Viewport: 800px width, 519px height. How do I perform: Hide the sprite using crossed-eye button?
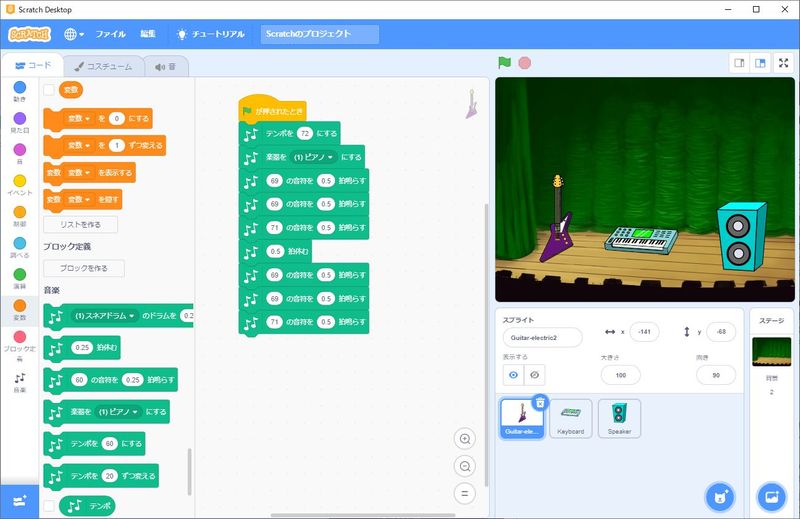click(536, 374)
